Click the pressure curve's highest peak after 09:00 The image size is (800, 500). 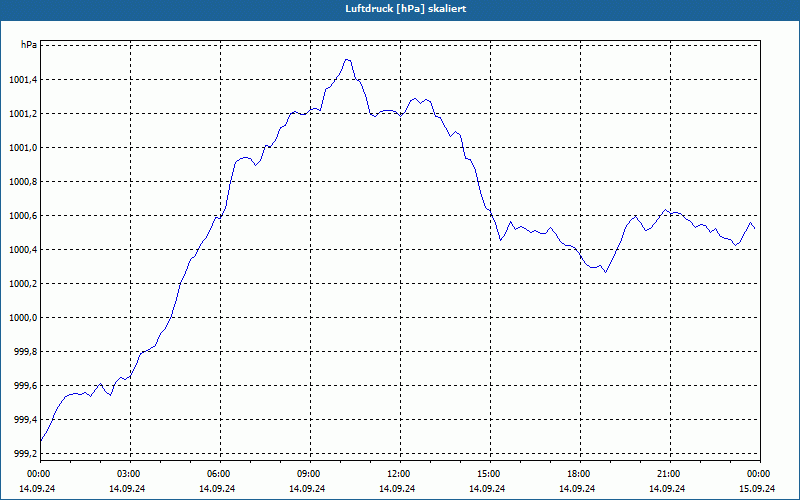coord(347,59)
